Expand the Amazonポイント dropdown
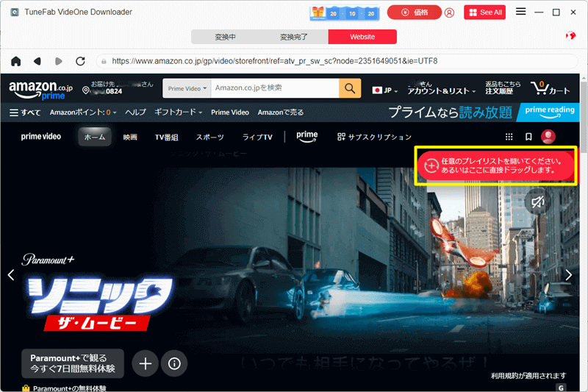Screen dimensions: 588x392 [x=83, y=113]
